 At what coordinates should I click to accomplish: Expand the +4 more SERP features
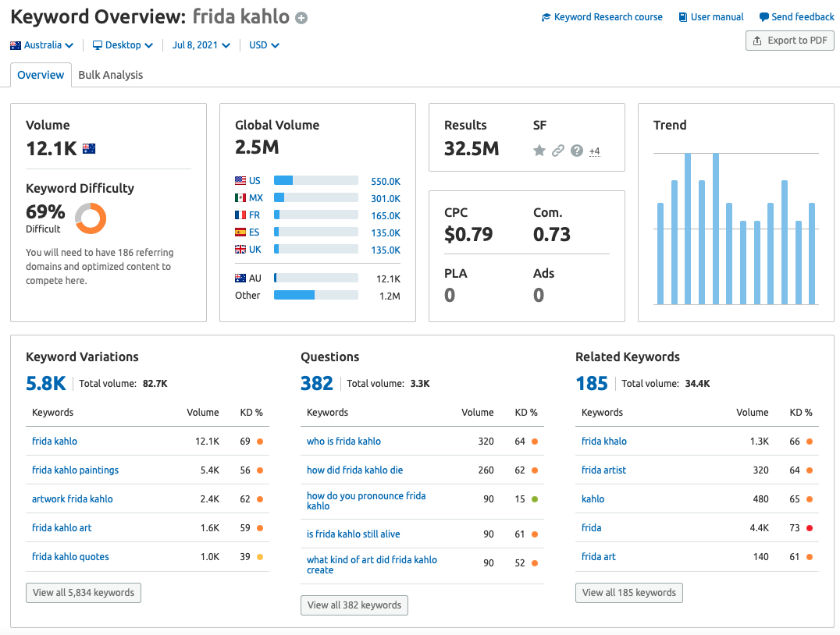pyautogui.click(x=594, y=151)
